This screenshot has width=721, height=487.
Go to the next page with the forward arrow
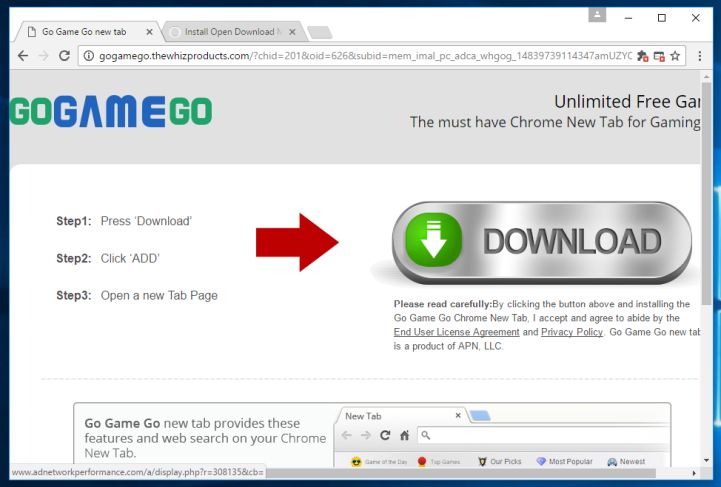pyautogui.click(x=44, y=56)
